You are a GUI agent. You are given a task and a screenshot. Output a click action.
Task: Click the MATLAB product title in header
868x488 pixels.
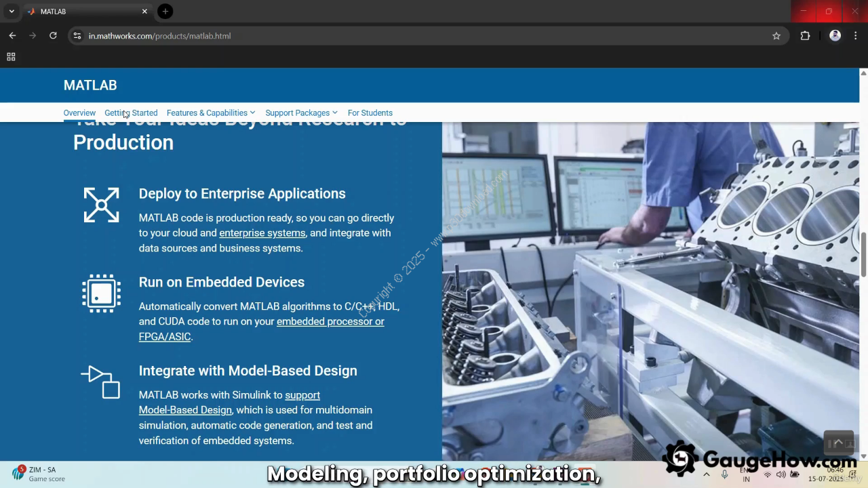tap(90, 85)
